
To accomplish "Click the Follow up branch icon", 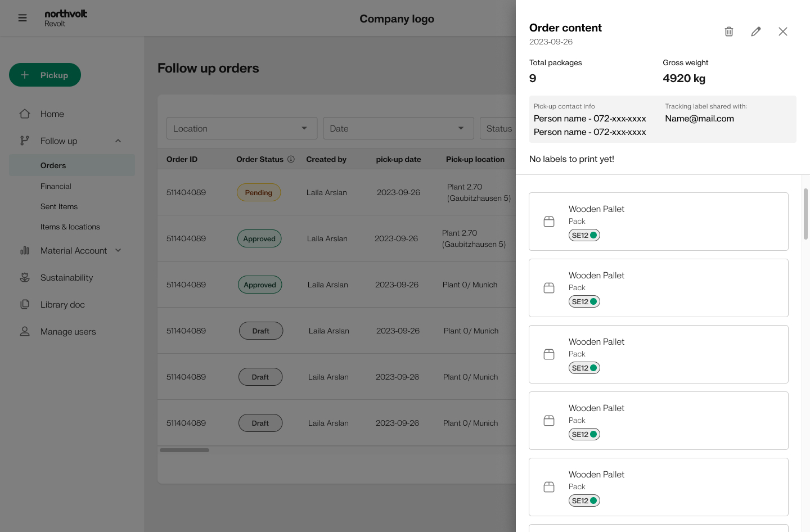I will [25, 141].
